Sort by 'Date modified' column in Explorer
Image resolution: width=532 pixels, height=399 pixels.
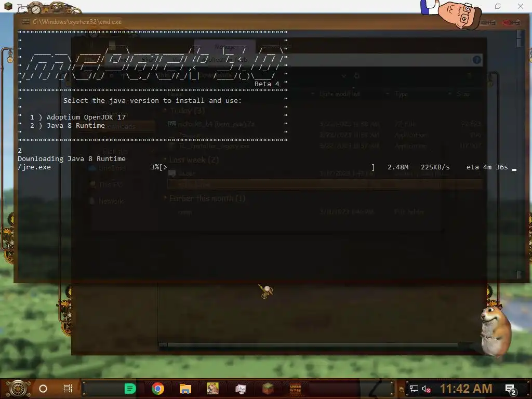coord(339,94)
